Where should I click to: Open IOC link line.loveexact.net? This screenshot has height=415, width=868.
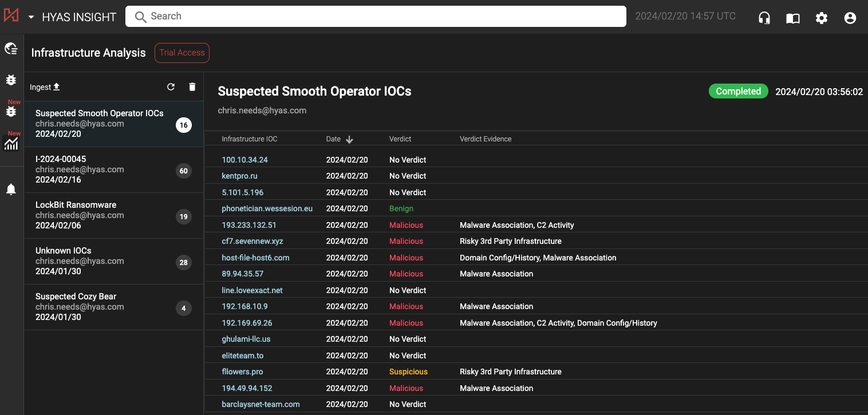click(x=252, y=290)
